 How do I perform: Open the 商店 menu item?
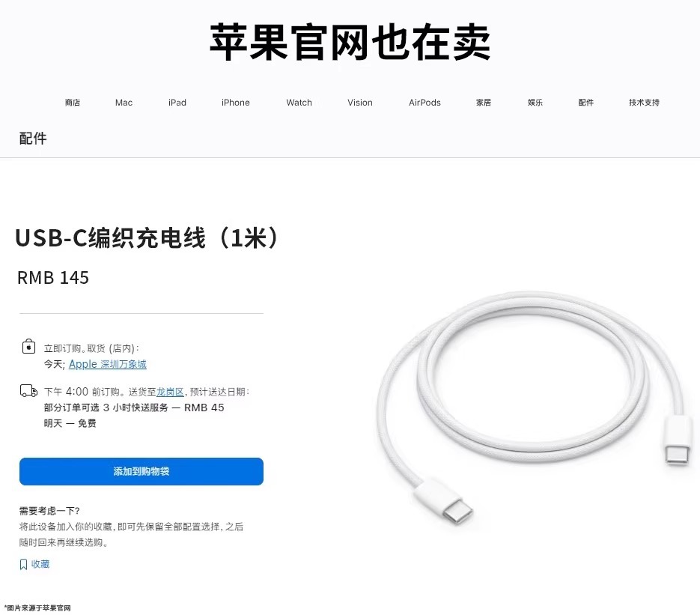(73, 103)
